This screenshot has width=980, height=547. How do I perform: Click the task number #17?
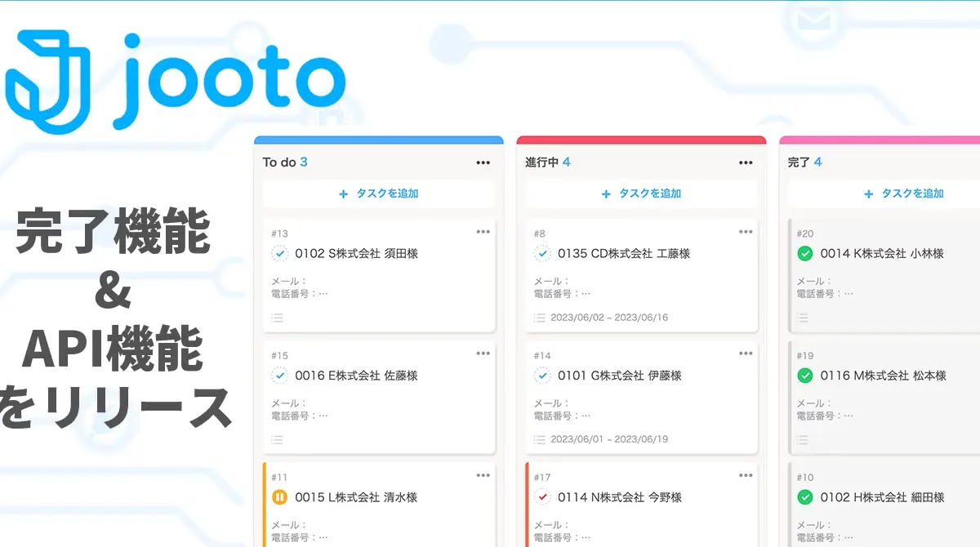pyautogui.click(x=542, y=478)
